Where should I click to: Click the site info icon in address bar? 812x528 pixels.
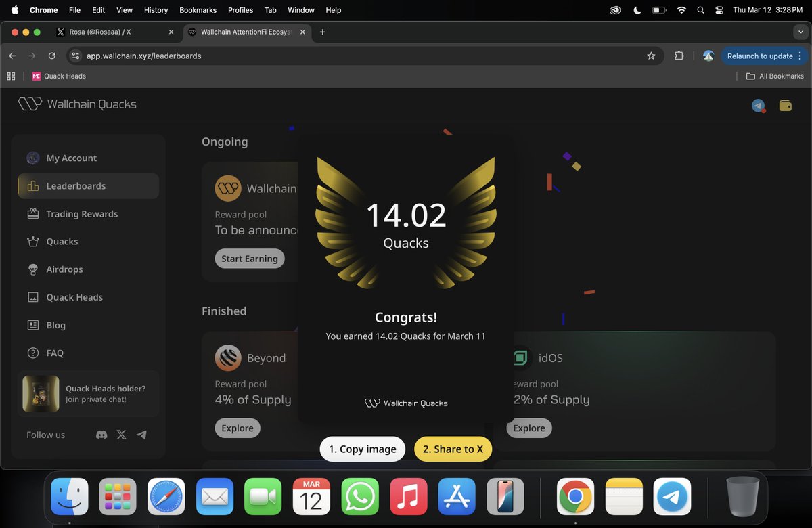point(75,56)
